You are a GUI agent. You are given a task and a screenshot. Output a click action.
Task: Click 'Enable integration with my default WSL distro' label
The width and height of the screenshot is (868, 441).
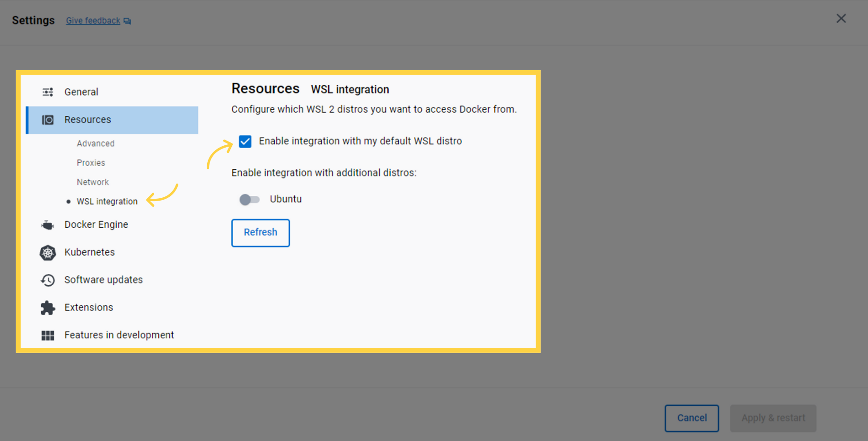click(360, 141)
